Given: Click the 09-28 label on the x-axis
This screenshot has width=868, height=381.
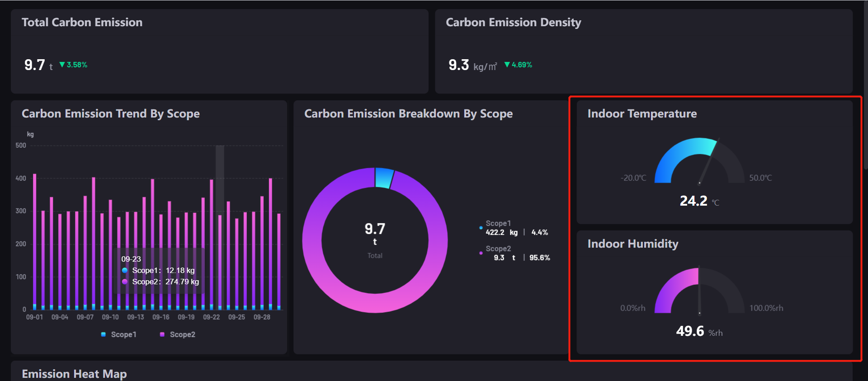Looking at the screenshot, I should 262,317.
